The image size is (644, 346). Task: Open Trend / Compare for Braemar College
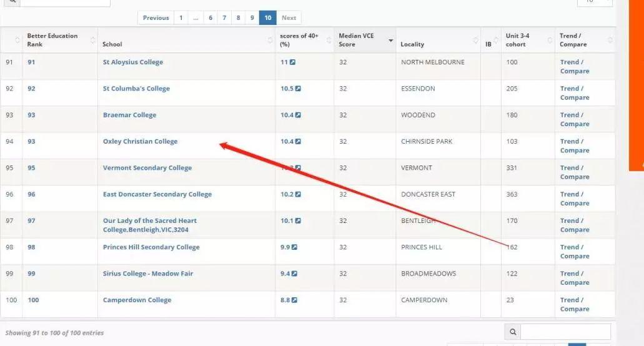575,119
